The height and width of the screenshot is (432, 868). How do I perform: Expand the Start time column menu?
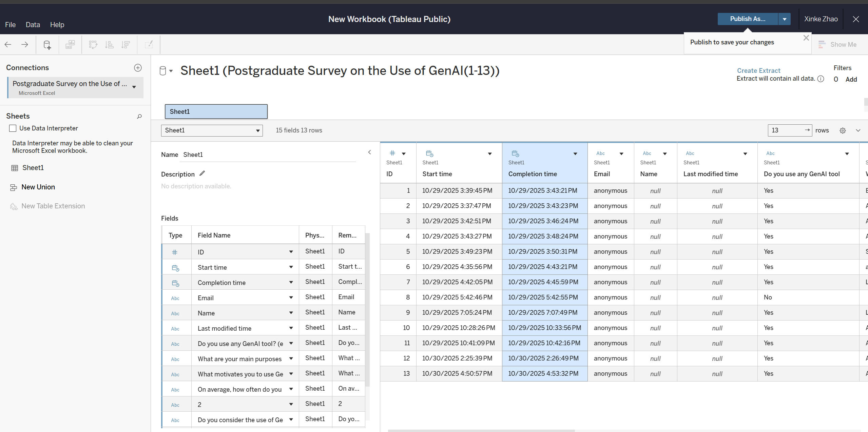point(489,154)
